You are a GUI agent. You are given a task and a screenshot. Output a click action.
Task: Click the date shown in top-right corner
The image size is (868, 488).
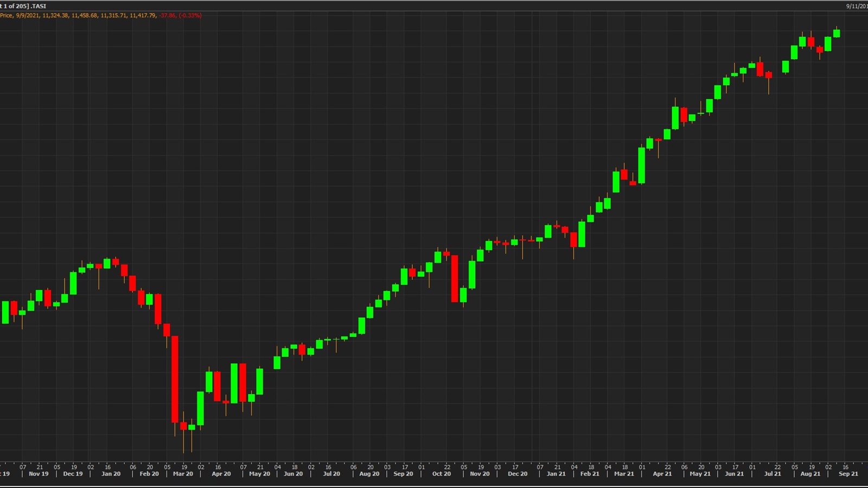click(856, 6)
